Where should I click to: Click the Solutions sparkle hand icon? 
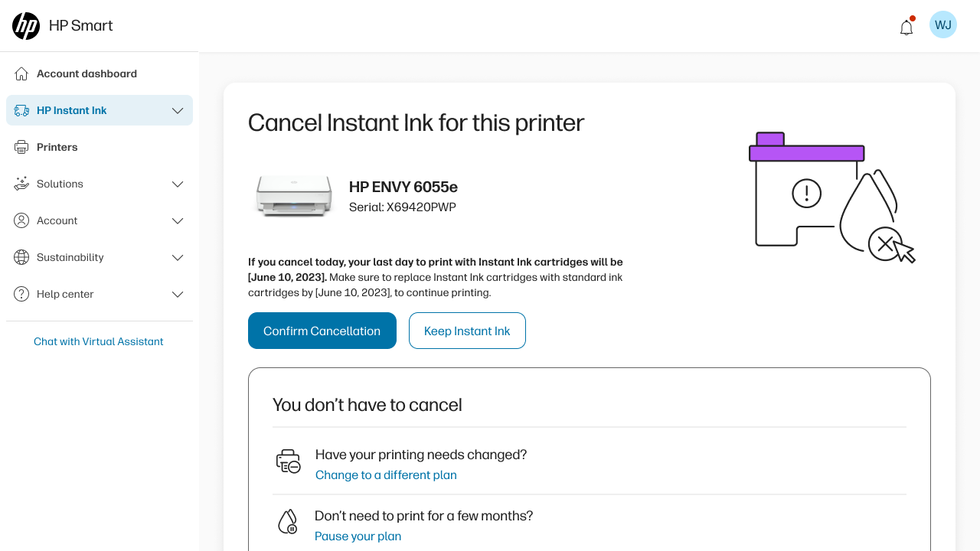pyautogui.click(x=21, y=184)
